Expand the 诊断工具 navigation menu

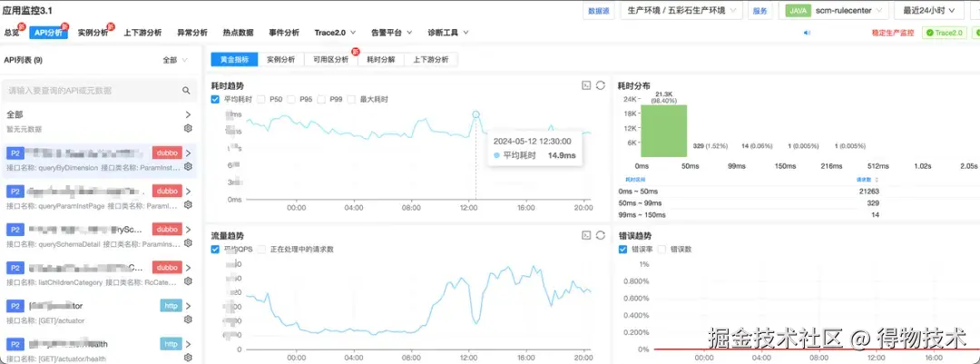click(448, 33)
